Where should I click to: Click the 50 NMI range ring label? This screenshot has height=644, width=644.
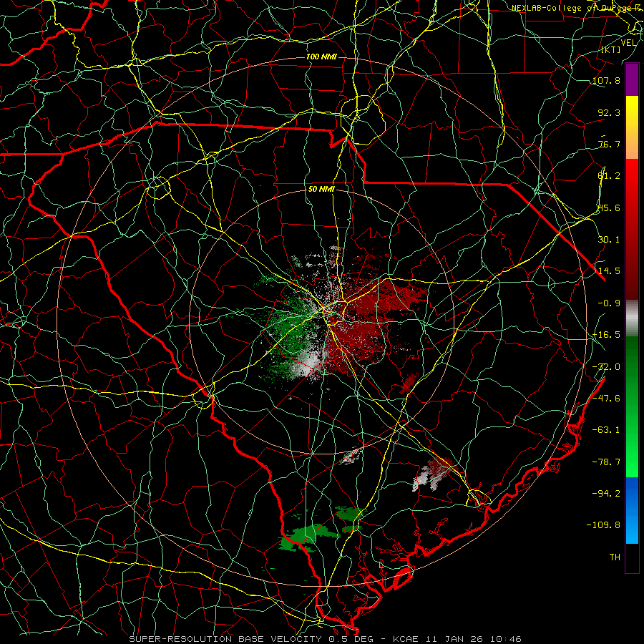pyautogui.click(x=321, y=190)
